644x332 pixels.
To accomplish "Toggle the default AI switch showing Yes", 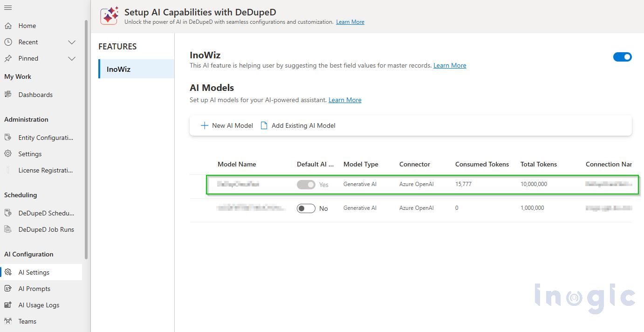I will (x=306, y=185).
